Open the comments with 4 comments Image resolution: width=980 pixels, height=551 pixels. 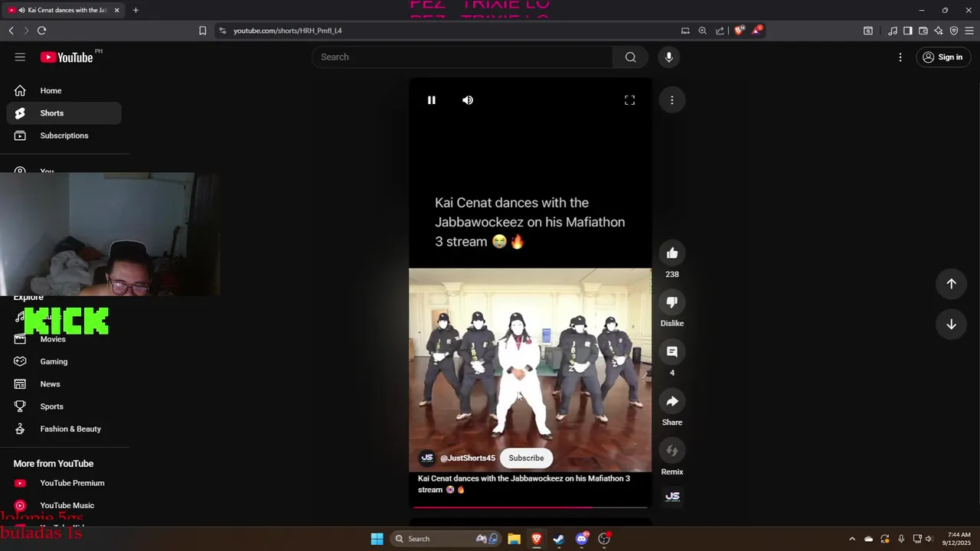click(672, 352)
